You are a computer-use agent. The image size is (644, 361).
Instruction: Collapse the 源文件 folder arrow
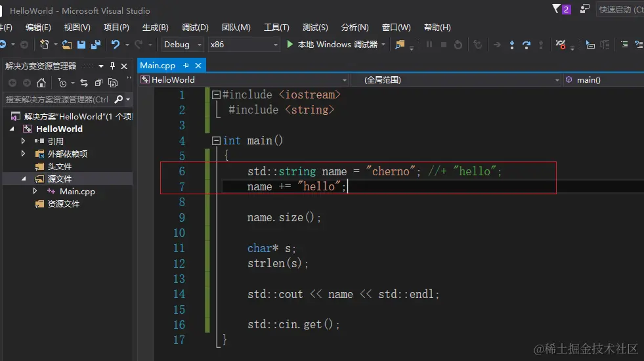[x=24, y=179]
